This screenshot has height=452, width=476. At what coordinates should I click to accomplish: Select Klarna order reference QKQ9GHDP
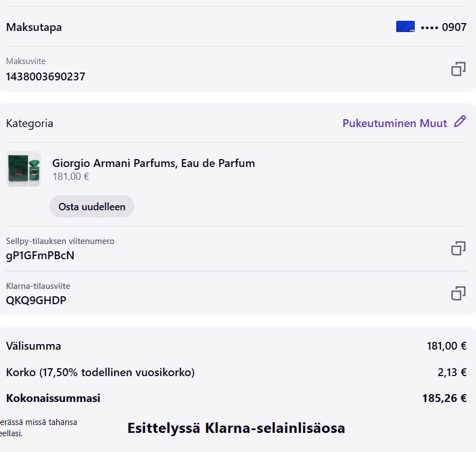(x=36, y=300)
